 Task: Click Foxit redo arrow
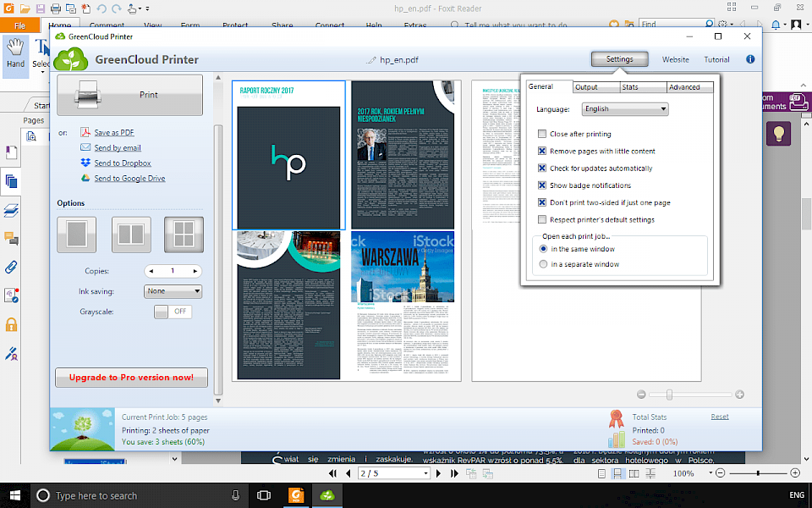point(117,8)
